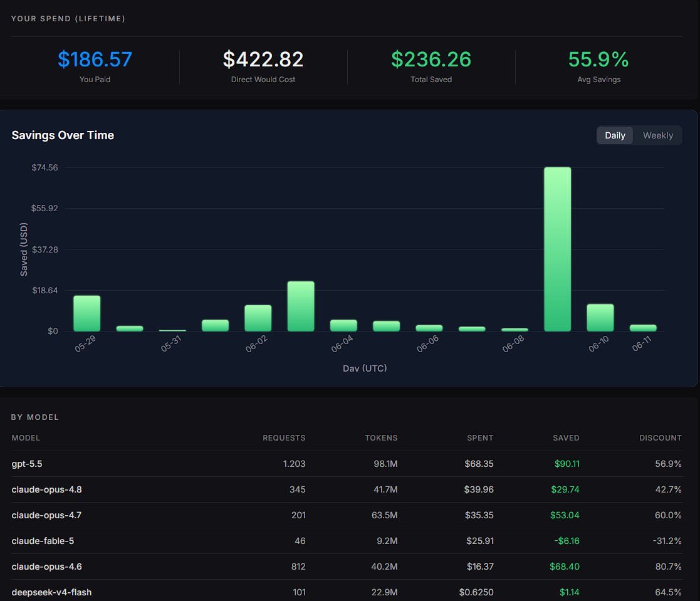Click the MODEL column header
700x601 pixels.
pos(26,437)
